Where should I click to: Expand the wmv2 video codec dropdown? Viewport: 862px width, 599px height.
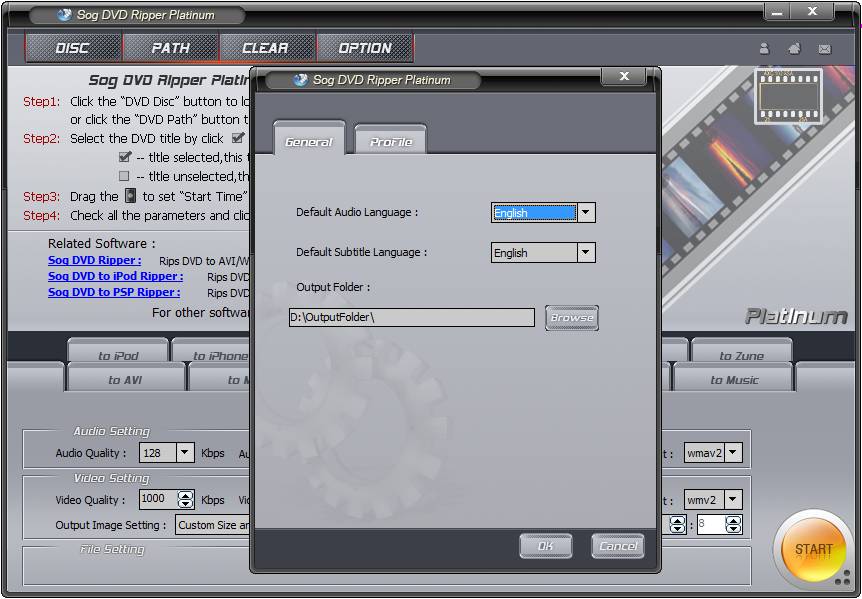pyautogui.click(x=733, y=500)
